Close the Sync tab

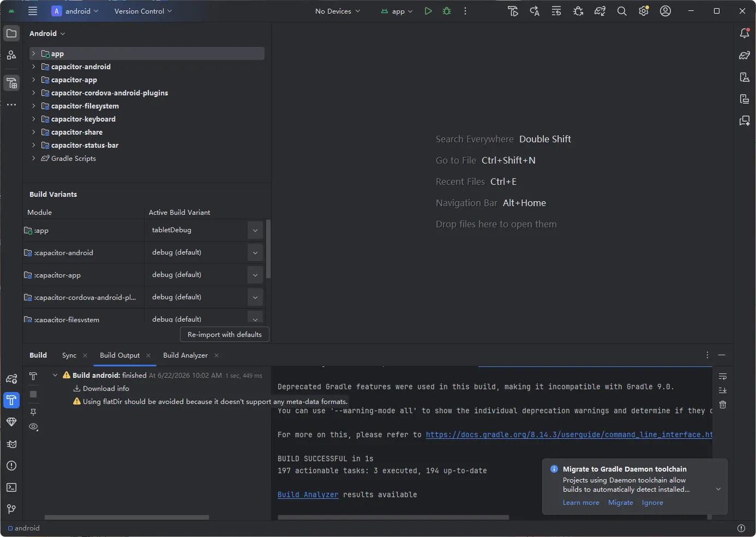(x=85, y=355)
